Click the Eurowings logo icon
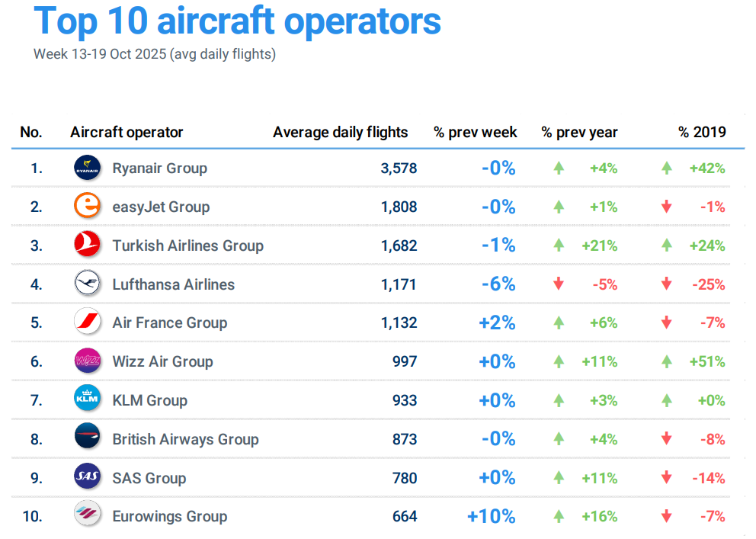This screenshot has height=539, width=756. (x=87, y=516)
